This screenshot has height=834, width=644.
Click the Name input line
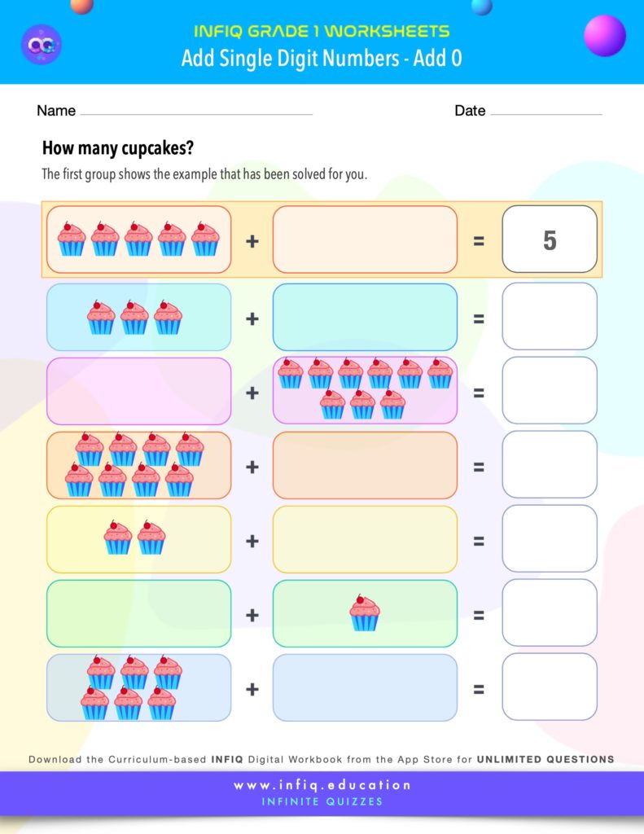point(195,112)
